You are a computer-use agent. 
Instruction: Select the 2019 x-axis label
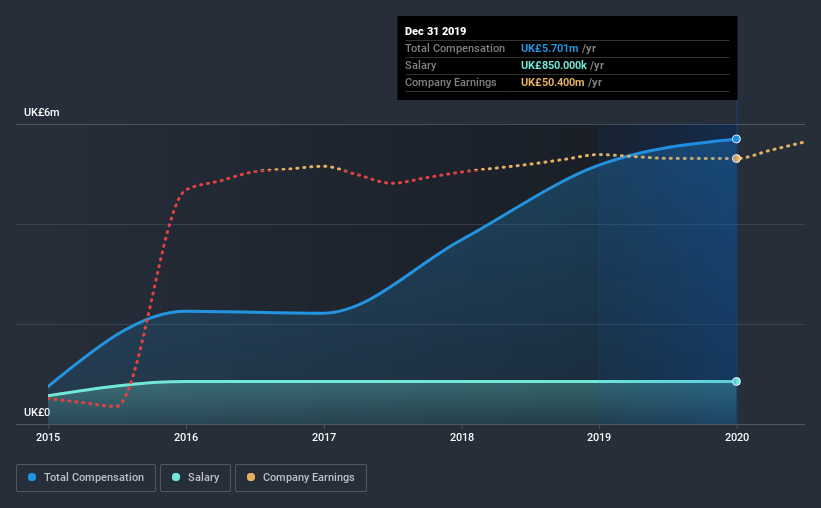click(x=599, y=437)
